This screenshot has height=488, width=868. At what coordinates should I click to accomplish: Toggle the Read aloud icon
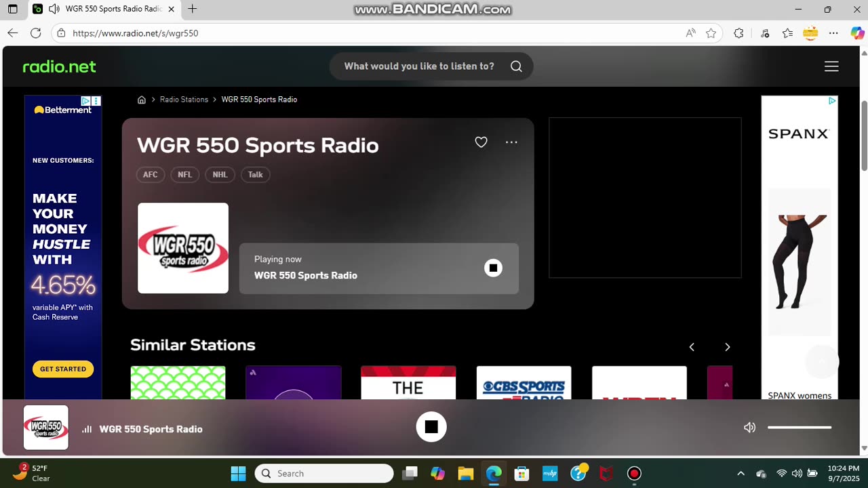pyautogui.click(x=690, y=33)
